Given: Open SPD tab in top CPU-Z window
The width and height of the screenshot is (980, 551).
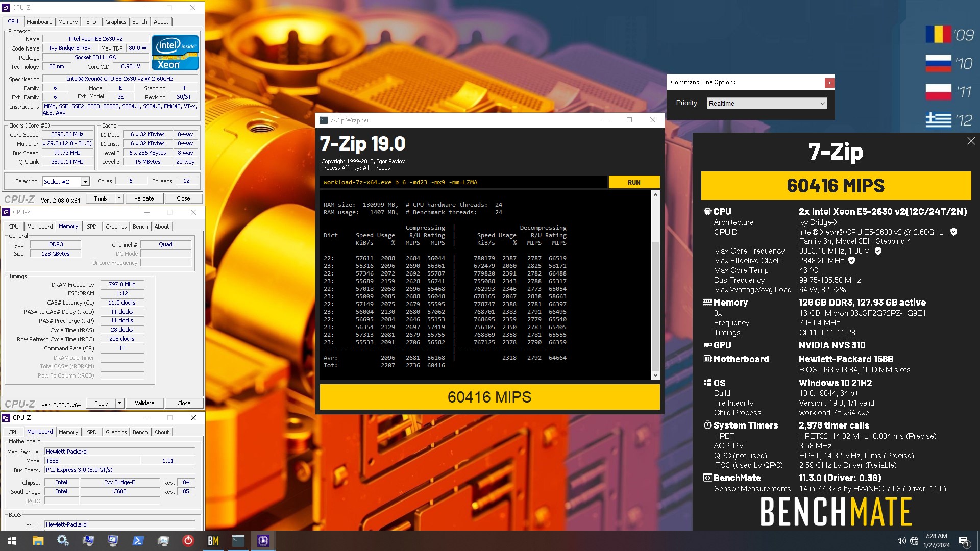Looking at the screenshot, I should (x=91, y=22).
